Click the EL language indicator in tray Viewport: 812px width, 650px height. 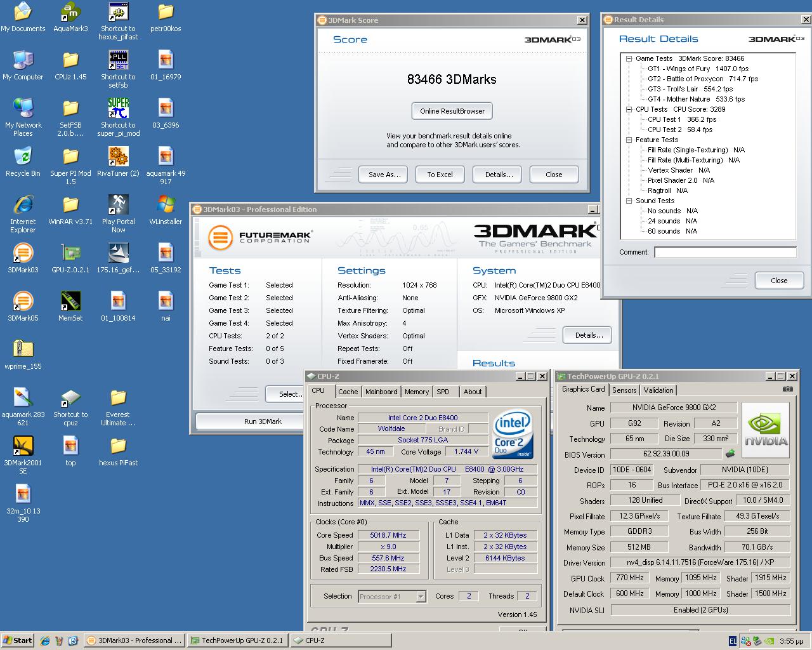coord(733,641)
